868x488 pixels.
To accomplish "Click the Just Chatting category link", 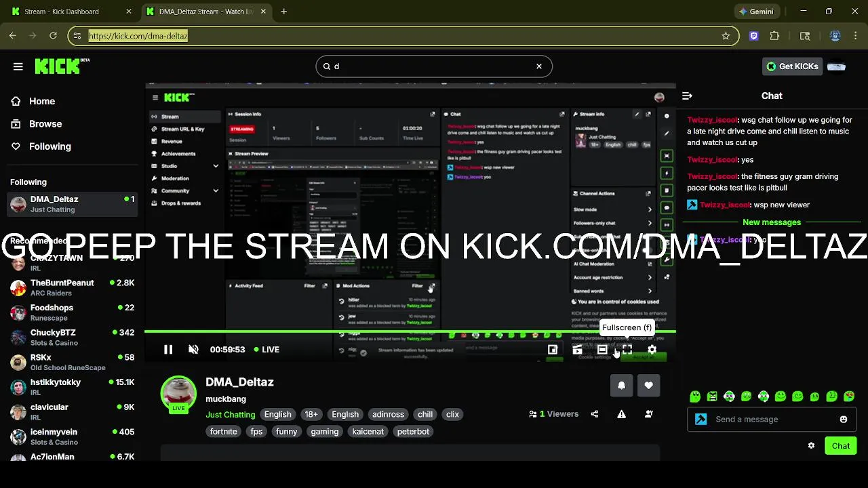I will point(231,414).
